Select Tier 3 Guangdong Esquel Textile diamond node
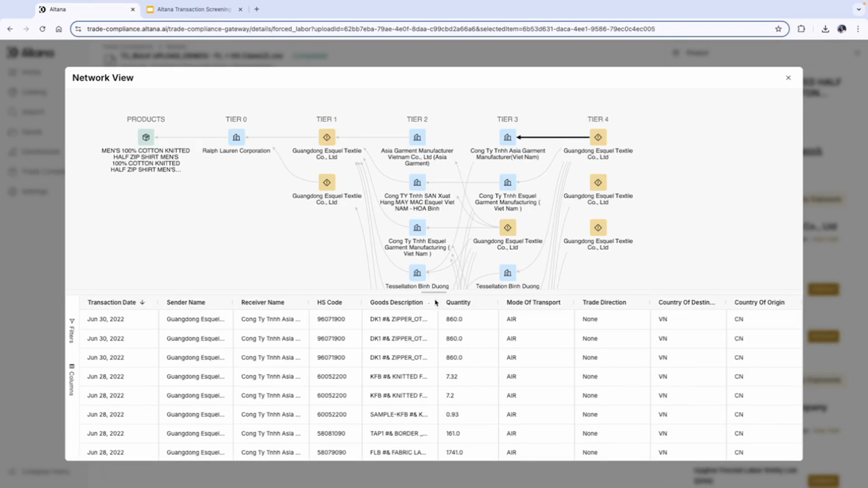The height and width of the screenshot is (488, 868). tap(507, 228)
